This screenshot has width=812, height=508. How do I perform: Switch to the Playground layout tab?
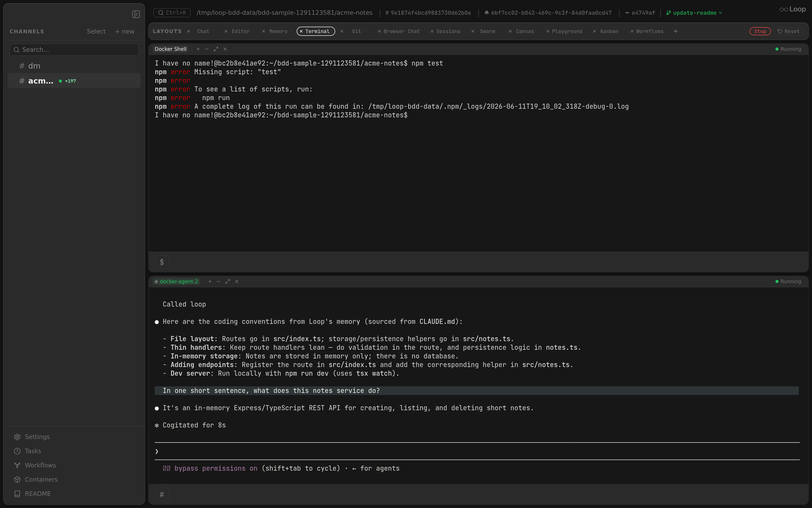(567, 31)
